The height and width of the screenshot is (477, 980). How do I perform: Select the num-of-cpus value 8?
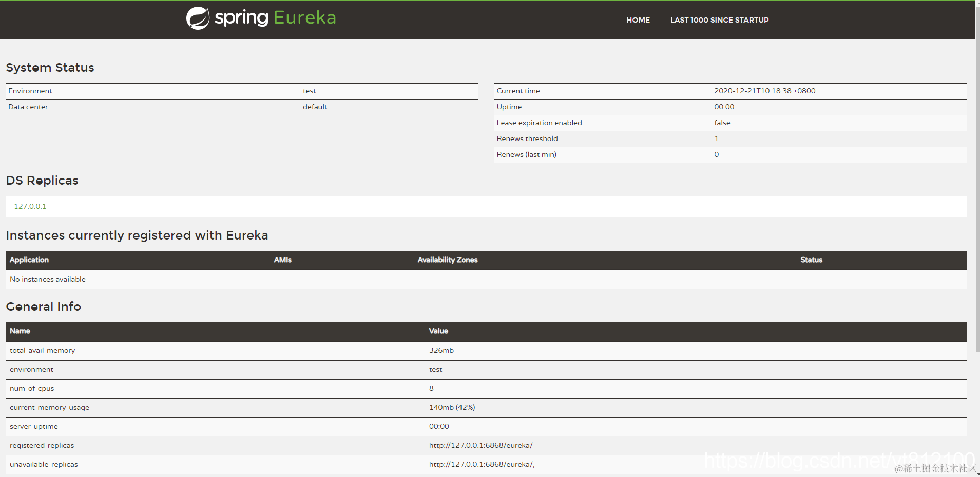[x=431, y=388]
